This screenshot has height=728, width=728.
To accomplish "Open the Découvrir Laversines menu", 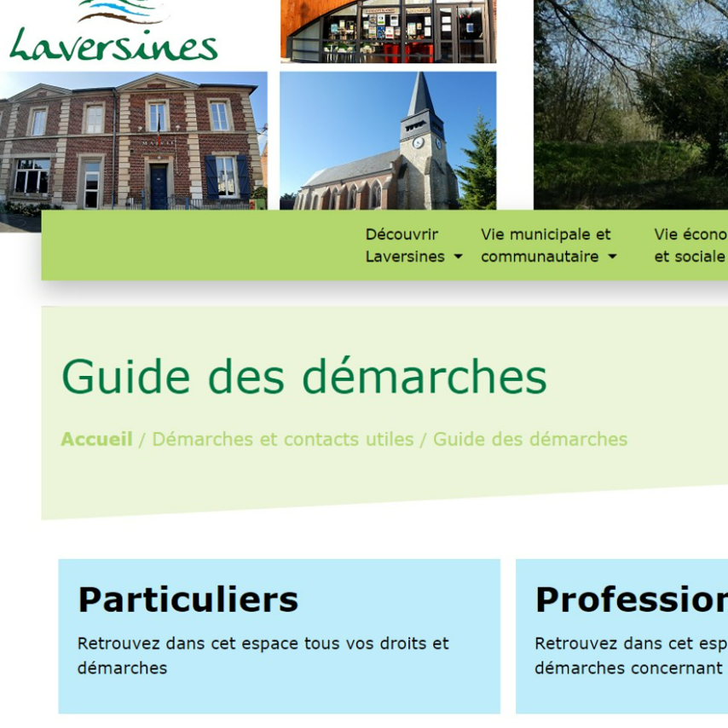I will click(405, 246).
